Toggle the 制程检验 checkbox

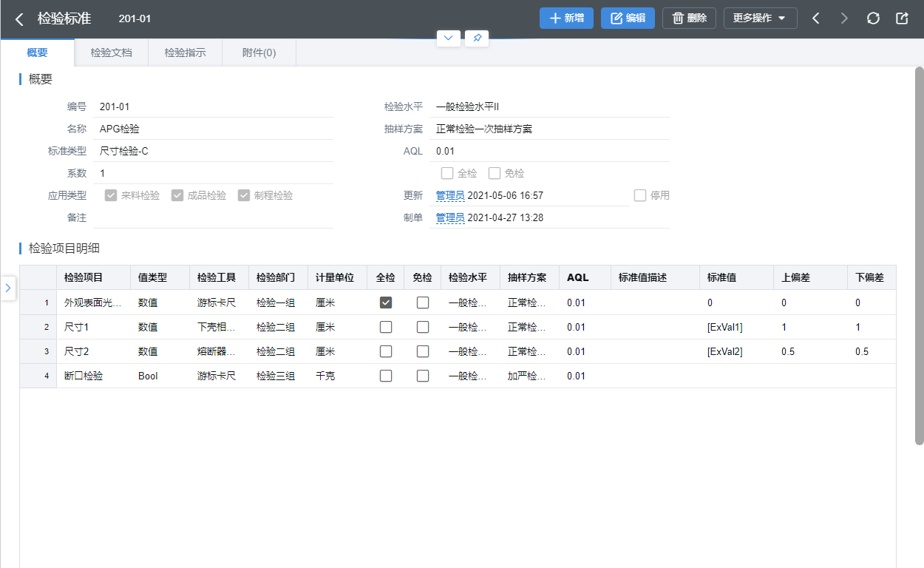click(x=244, y=195)
